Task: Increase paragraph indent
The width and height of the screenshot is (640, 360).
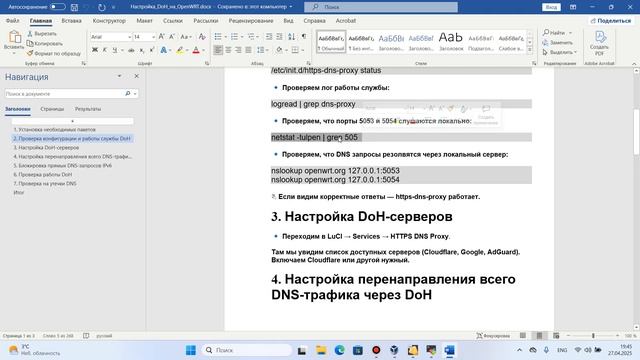Action: point(279,37)
